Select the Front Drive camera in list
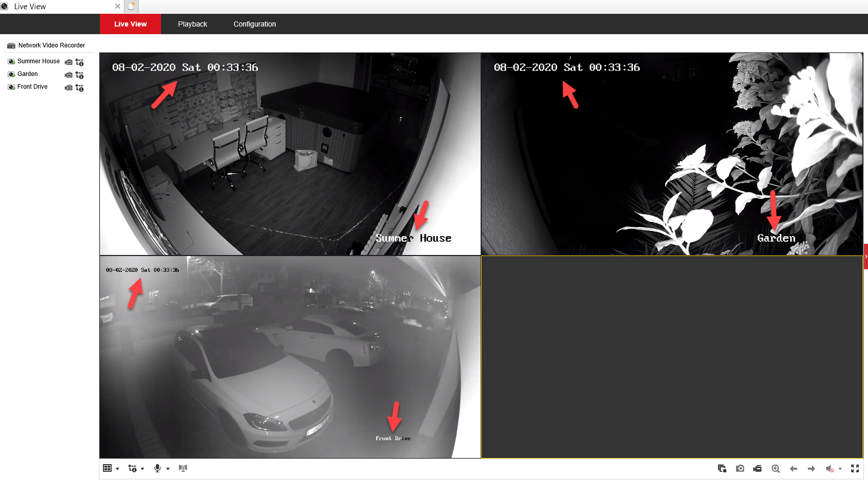The image size is (868, 484). click(32, 87)
